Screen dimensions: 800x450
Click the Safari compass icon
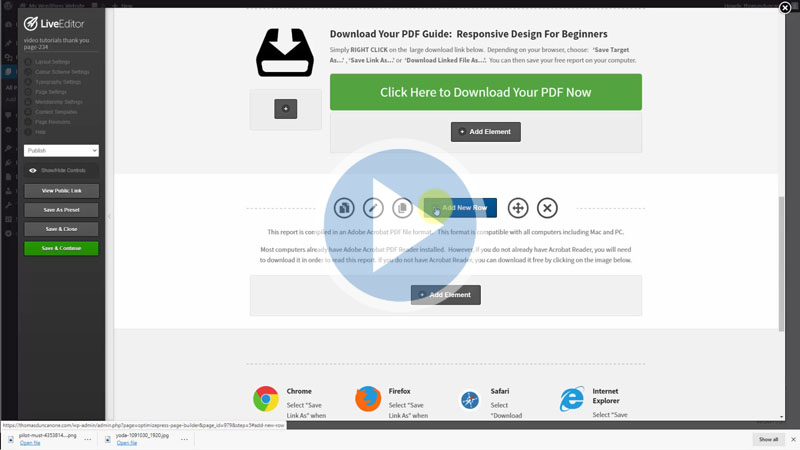click(470, 400)
